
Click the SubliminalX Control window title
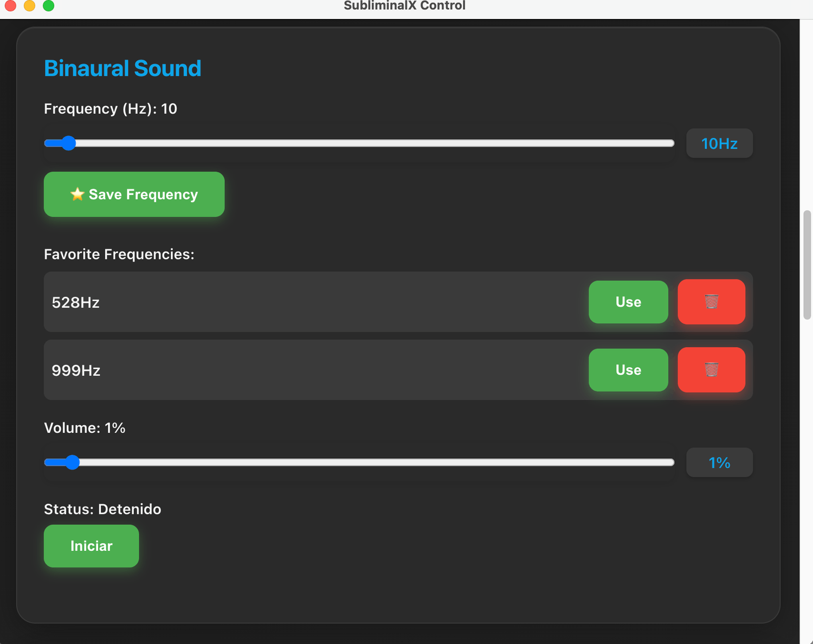click(404, 5)
